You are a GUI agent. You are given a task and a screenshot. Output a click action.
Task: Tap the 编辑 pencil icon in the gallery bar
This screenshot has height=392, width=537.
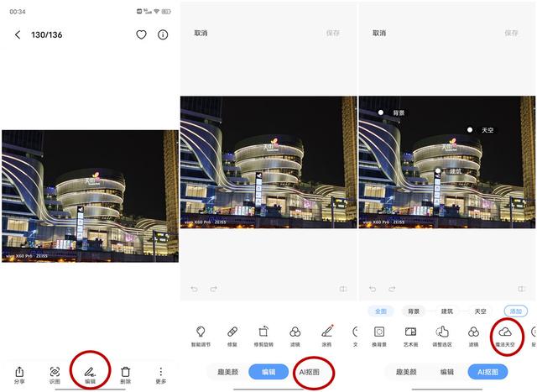pos(90,373)
